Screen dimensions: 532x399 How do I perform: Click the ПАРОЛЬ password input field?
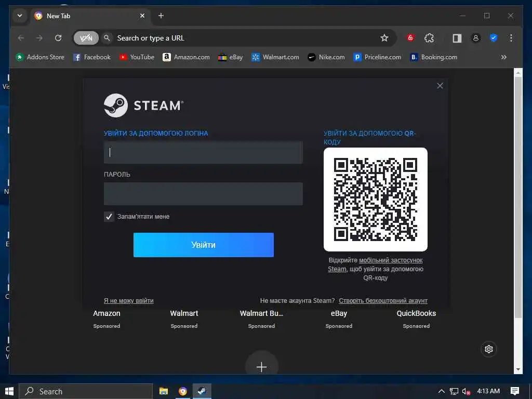click(203, 194)
